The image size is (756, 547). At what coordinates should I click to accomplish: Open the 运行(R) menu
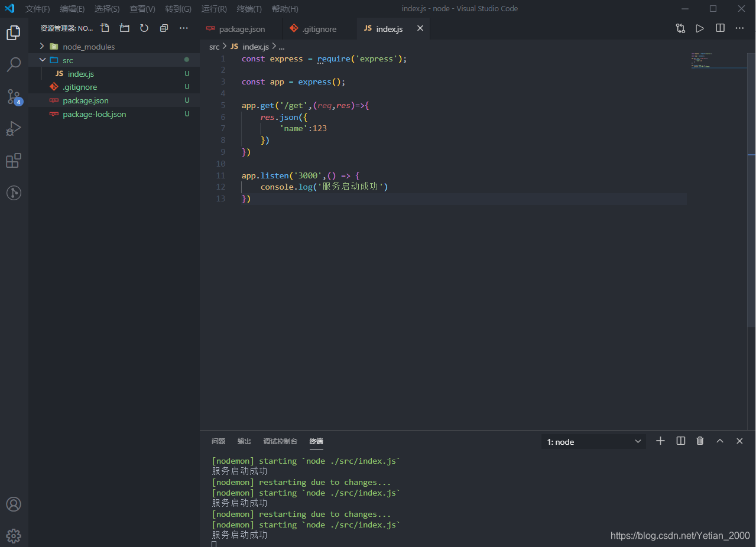click(x=214, y=9)
